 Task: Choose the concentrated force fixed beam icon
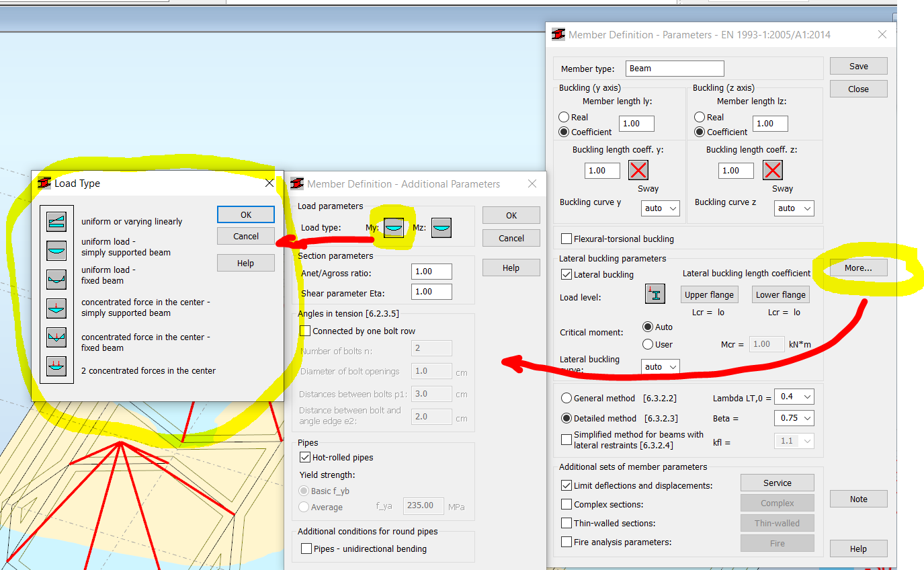click(x=56, y=337)
